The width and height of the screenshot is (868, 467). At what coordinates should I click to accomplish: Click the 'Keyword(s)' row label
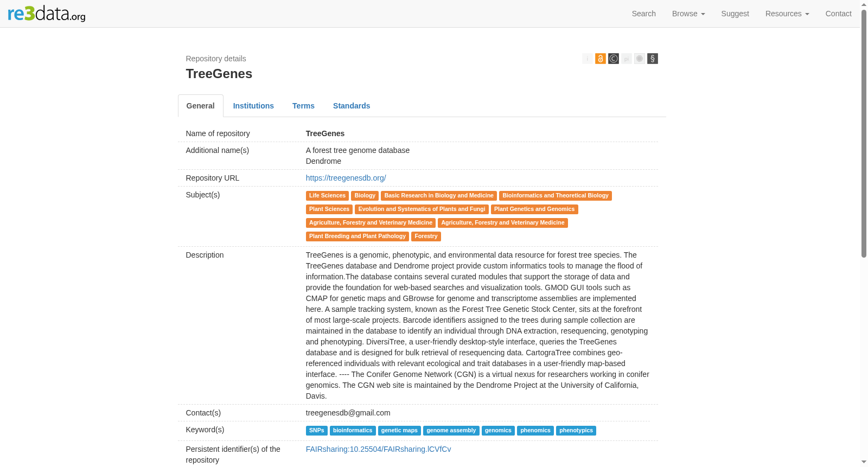click(x=205, y=430)
